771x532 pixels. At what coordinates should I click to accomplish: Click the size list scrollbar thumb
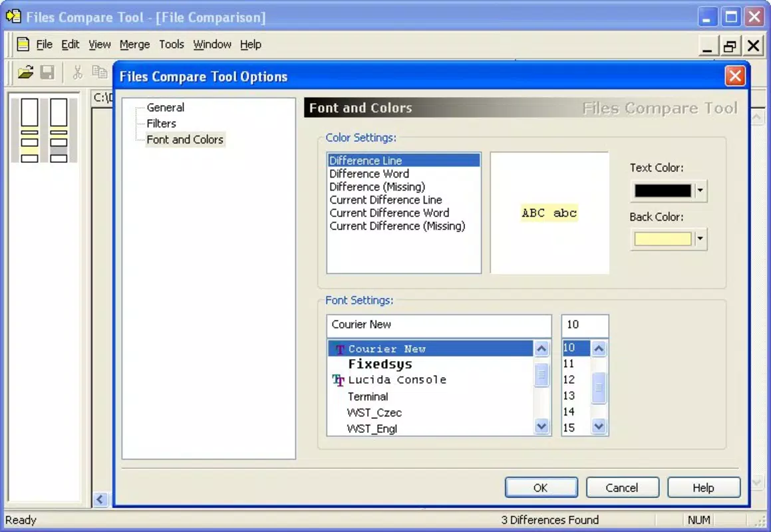pos(599,388)
